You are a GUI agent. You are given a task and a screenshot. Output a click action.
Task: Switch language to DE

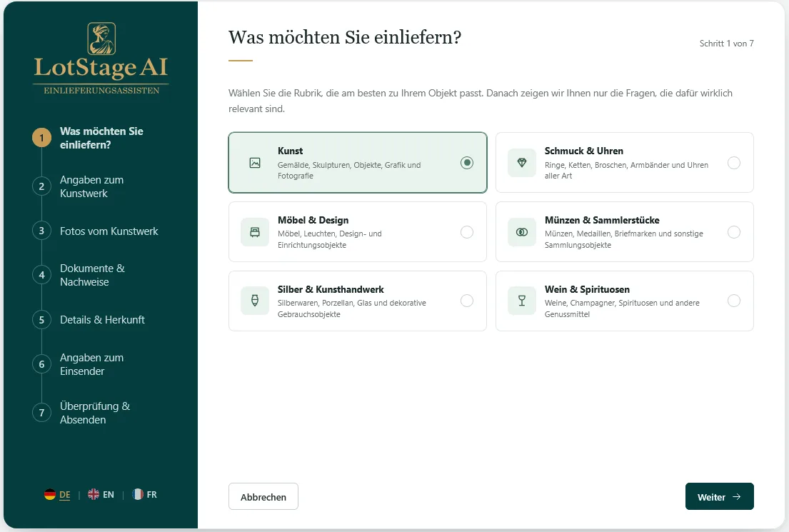[65, 495]
